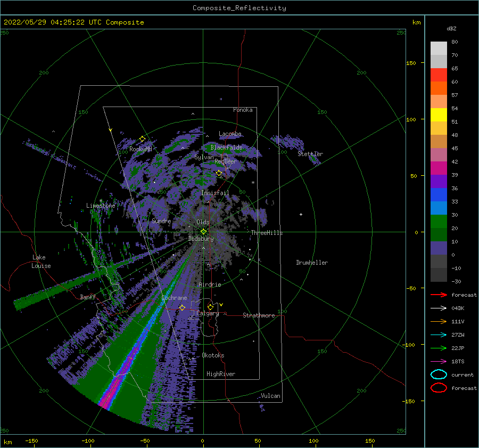Click the blue 33-36 dBZ swatch

(439, 195)
